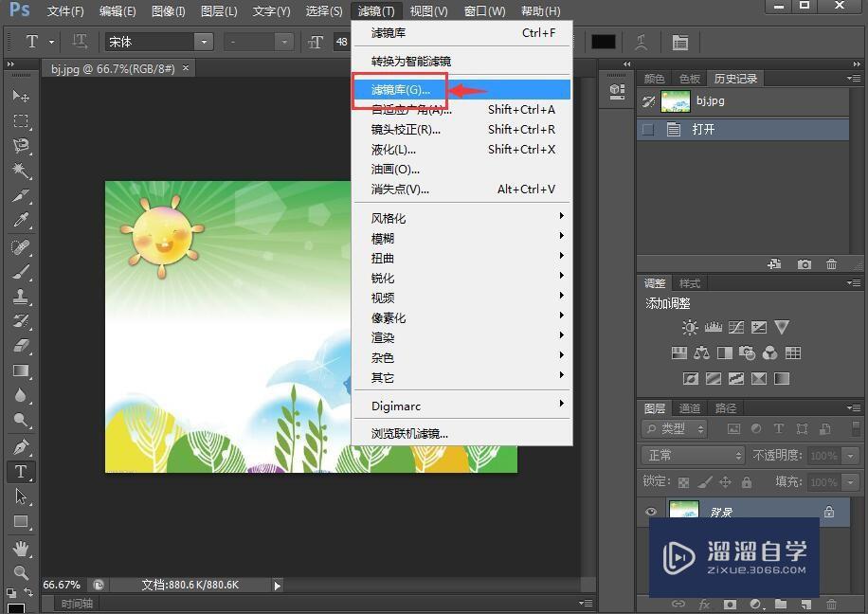Click the bj.jpg history snapshot thumbnail
Viewport: 868px width, 614px height.
676,100
